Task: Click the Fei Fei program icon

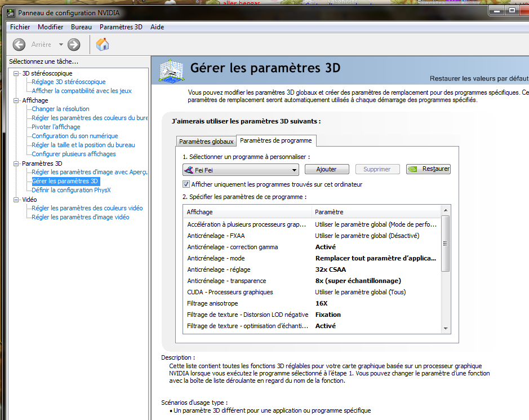Action: [189, 170]
